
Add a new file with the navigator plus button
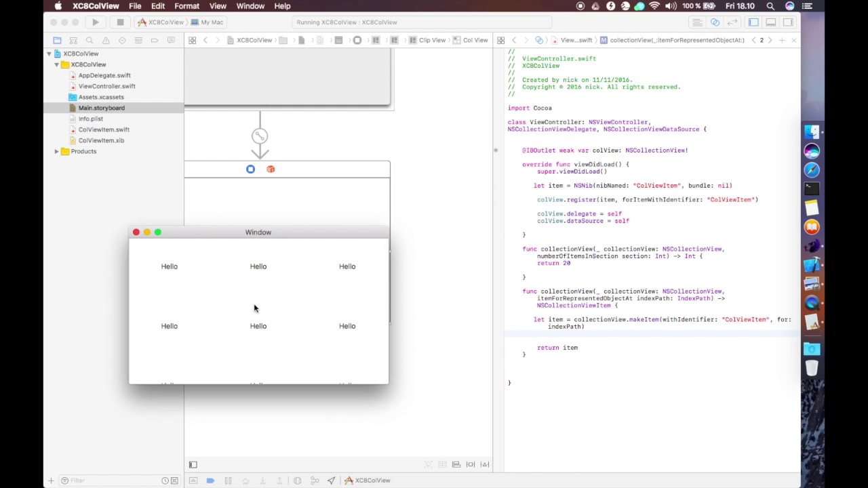pyautogui.click(x=50, y=481)
